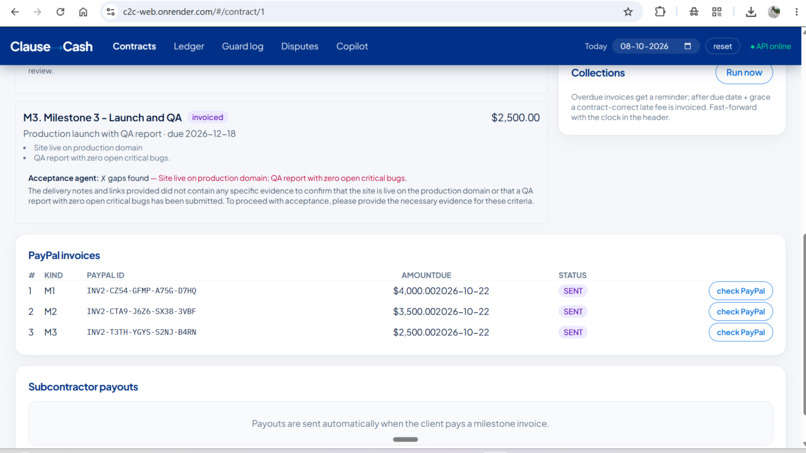Open the QR/grid extension icon

coord(717,11)
